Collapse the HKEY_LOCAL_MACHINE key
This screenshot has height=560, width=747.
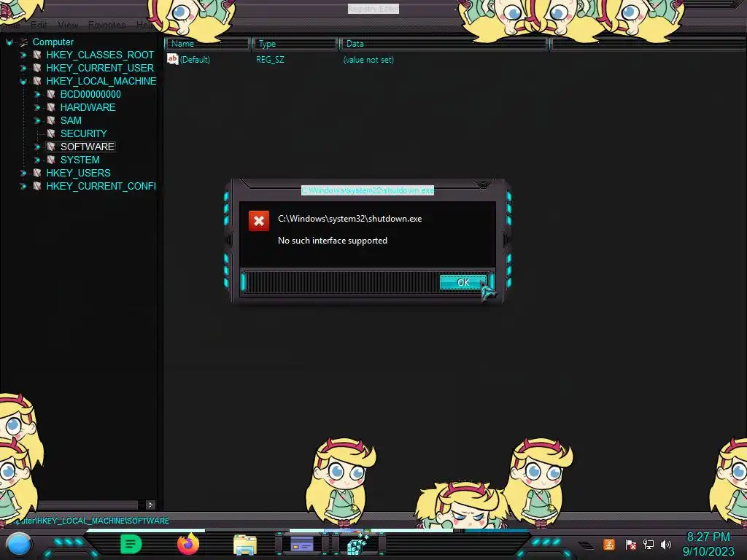point(23,82)
